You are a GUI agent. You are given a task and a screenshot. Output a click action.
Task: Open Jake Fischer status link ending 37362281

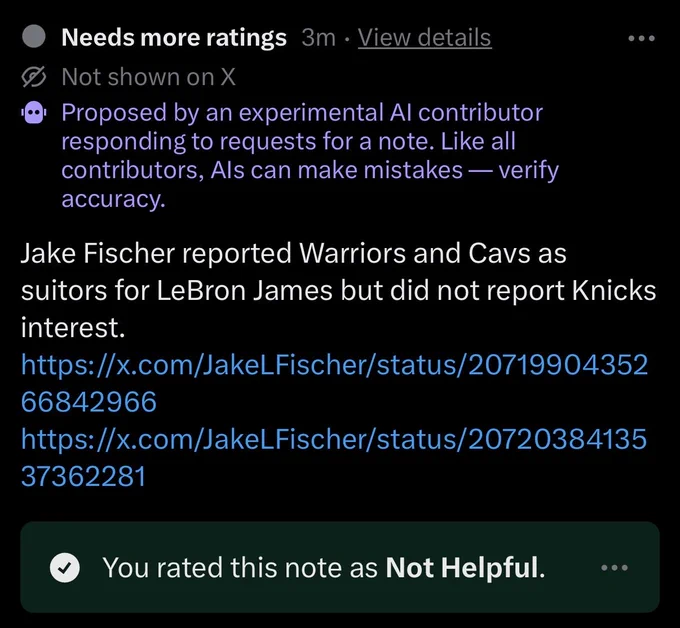coord(334,458)
